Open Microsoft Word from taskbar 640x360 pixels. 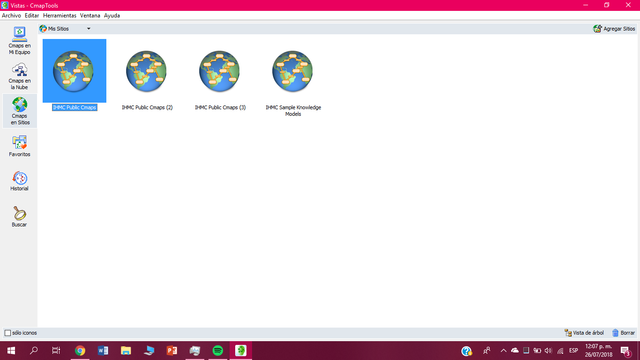coord(103,351)
